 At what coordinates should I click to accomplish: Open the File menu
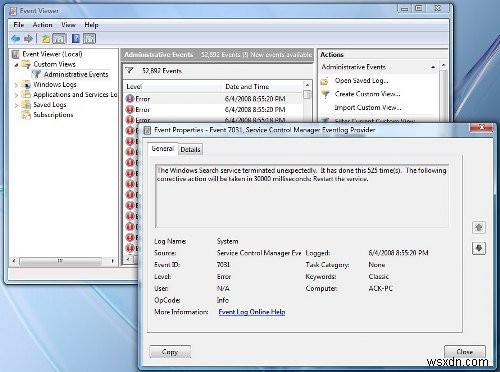point(19,25)
